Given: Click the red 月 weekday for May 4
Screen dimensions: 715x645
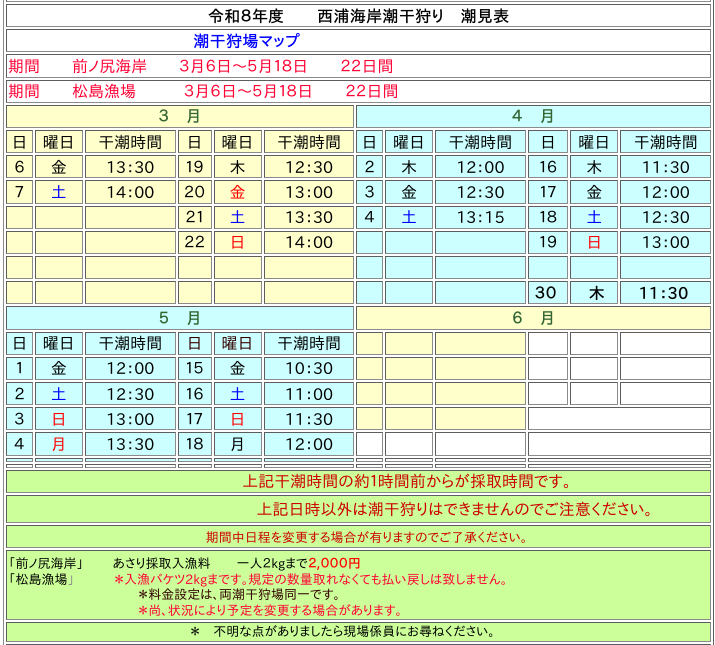Looking at the screenshot, I should 58,444.
